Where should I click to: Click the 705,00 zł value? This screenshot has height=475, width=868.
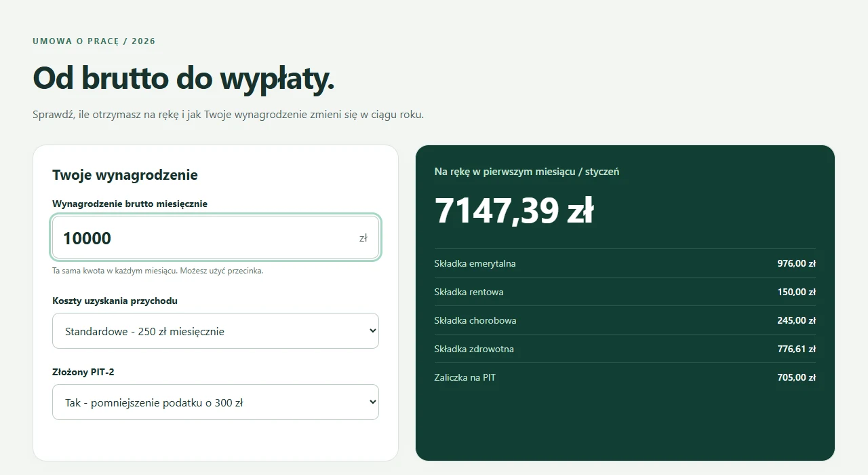pos(796,377)
